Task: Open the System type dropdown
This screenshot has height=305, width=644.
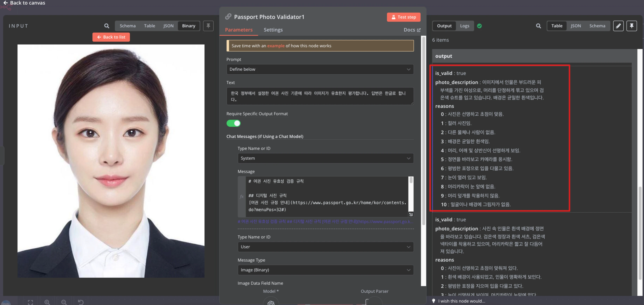Action: 326,158
